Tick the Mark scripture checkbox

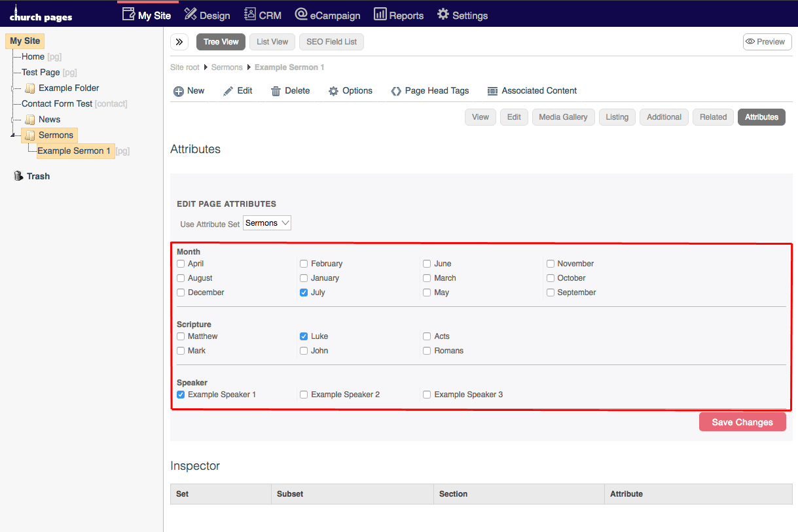coord(181,351)
